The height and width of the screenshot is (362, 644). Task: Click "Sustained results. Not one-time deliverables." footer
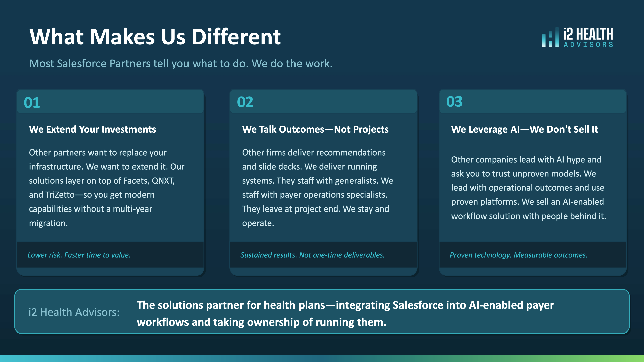point(312,255)
